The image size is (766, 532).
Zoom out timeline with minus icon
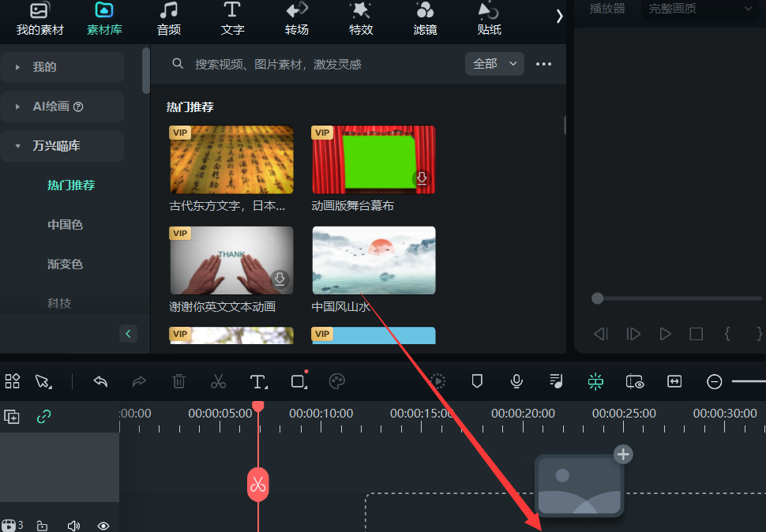(714, 382)
